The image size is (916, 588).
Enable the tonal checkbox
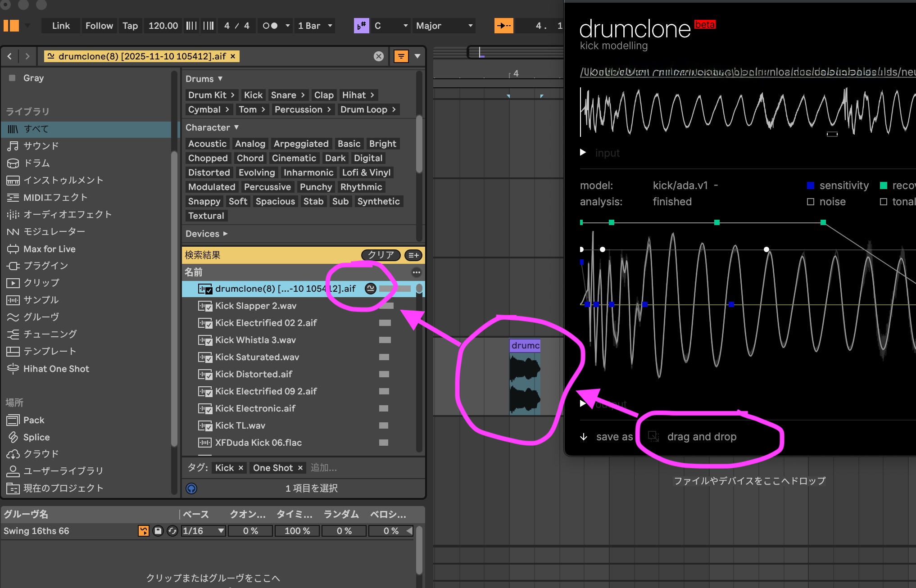point(884,202)
